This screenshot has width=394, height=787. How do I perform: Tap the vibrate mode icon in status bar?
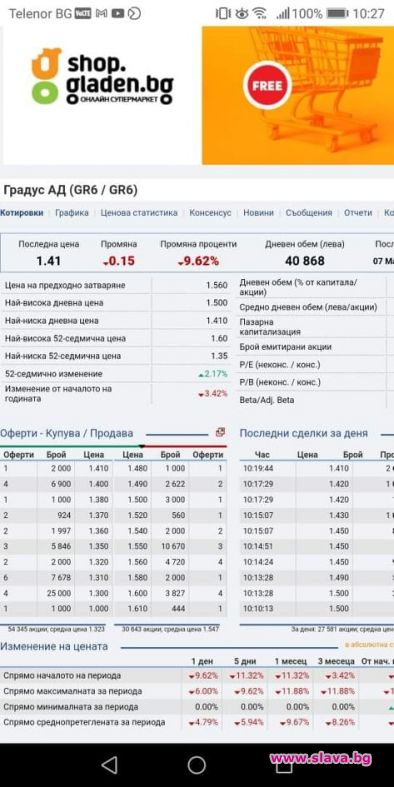223,14
